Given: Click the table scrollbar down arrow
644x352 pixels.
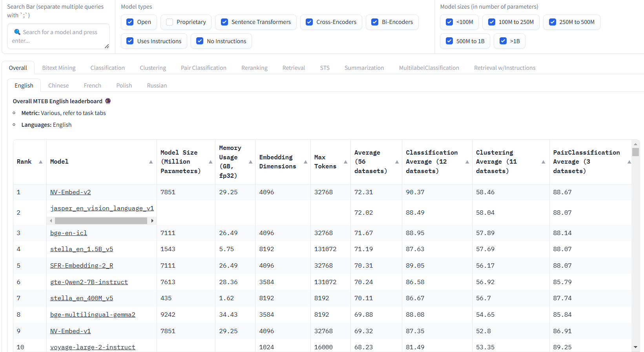Looking at the screenshot, I should (635, 347).
